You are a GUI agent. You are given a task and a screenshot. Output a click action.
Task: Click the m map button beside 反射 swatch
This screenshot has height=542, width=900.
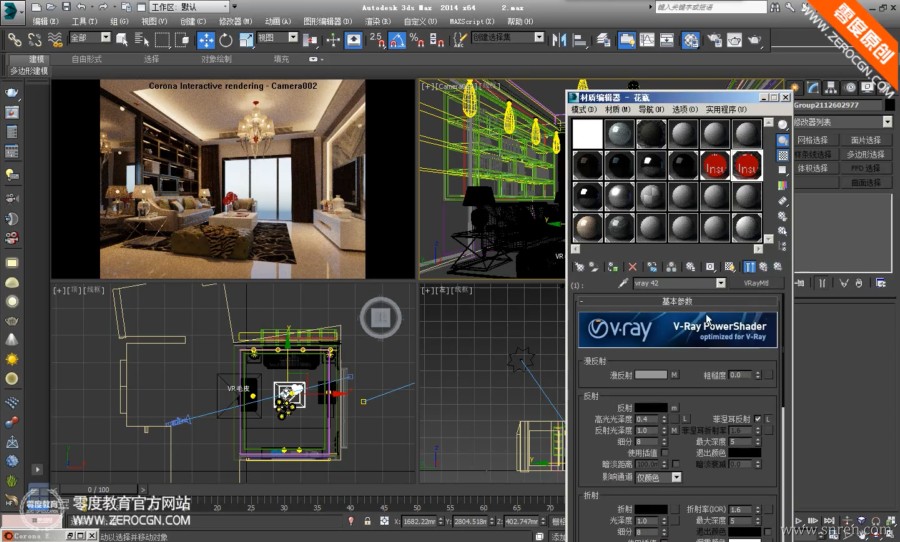[x=674, y=408]
